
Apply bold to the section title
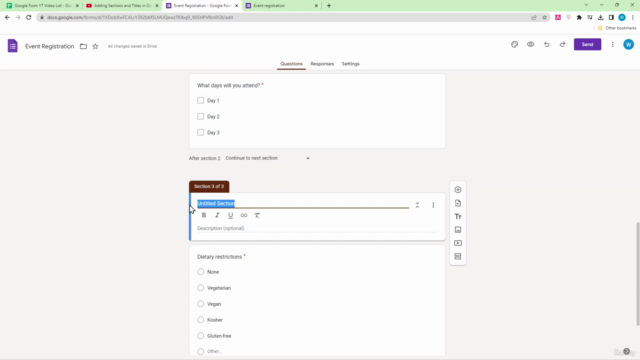(x=204, y=215)
